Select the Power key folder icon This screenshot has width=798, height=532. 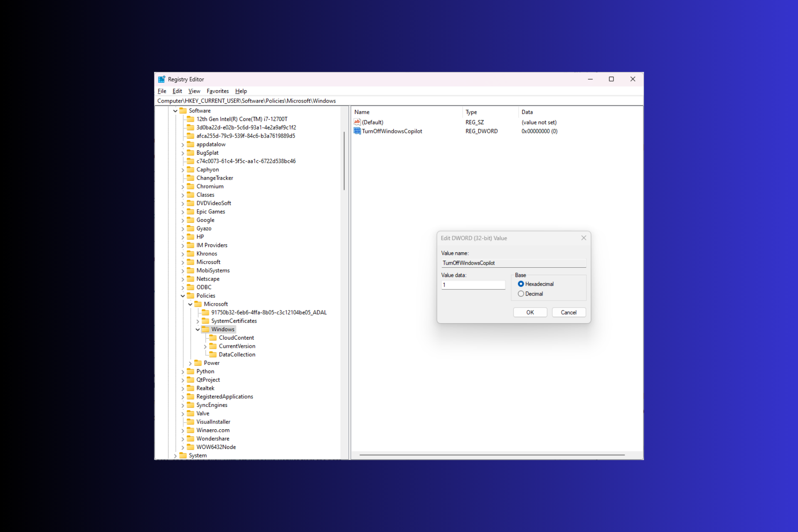coord(198,362)
